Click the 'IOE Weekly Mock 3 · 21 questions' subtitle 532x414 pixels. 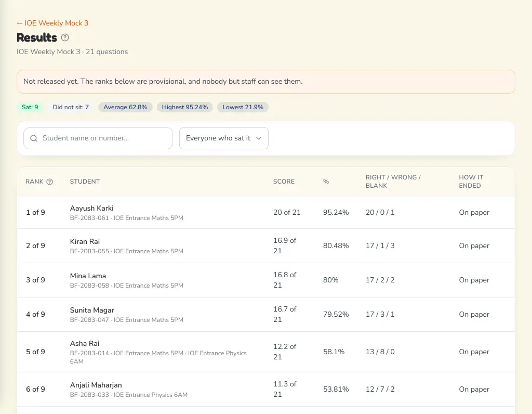(x=72, y=51)
